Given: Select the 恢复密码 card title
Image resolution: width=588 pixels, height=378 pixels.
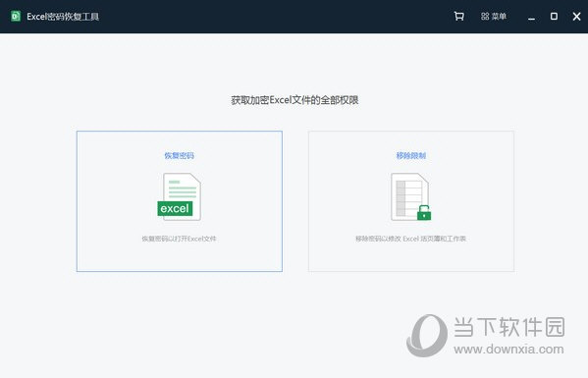Looking at the screenshot, I should click(x=180, y=156).
